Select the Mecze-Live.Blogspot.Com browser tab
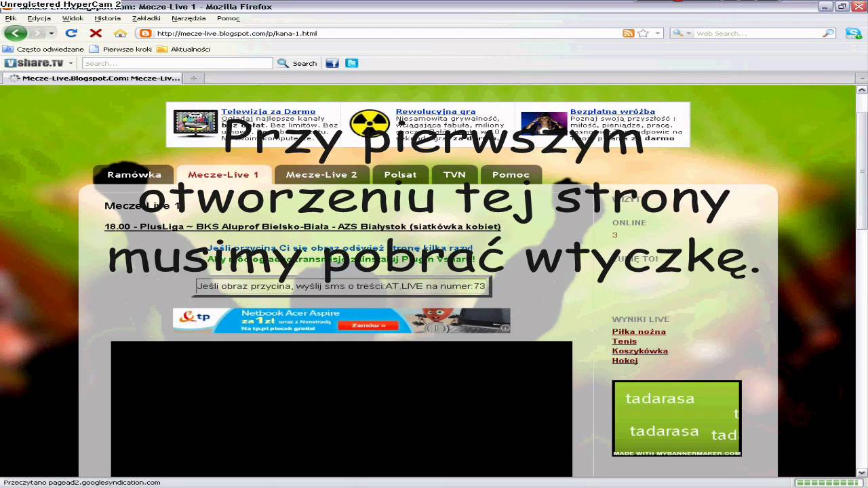The width and height of the screenshot is (868, 488). click(x=92, y=78)
